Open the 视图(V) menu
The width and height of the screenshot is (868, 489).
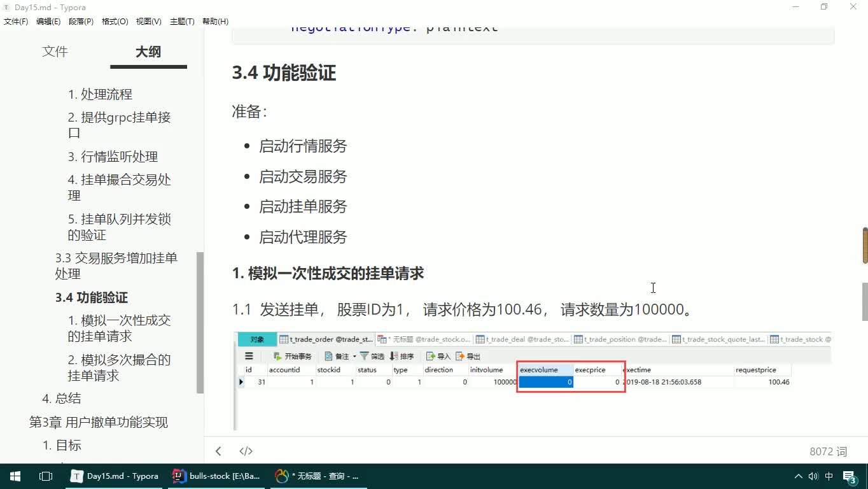coord(148,21)
